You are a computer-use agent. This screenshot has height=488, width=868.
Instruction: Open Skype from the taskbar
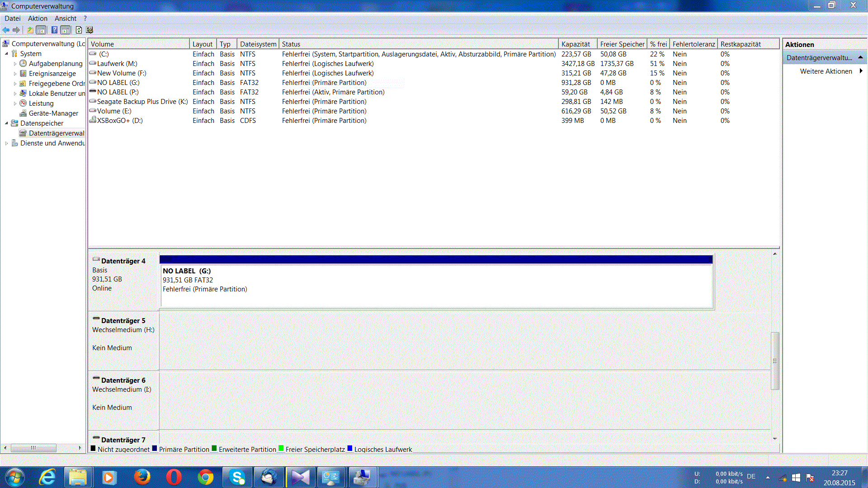237,477
